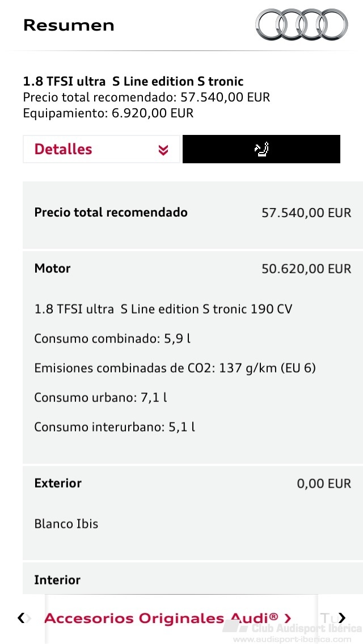Select the Motor section heading
The image size is (363, 644).
(x=52, y=269)
